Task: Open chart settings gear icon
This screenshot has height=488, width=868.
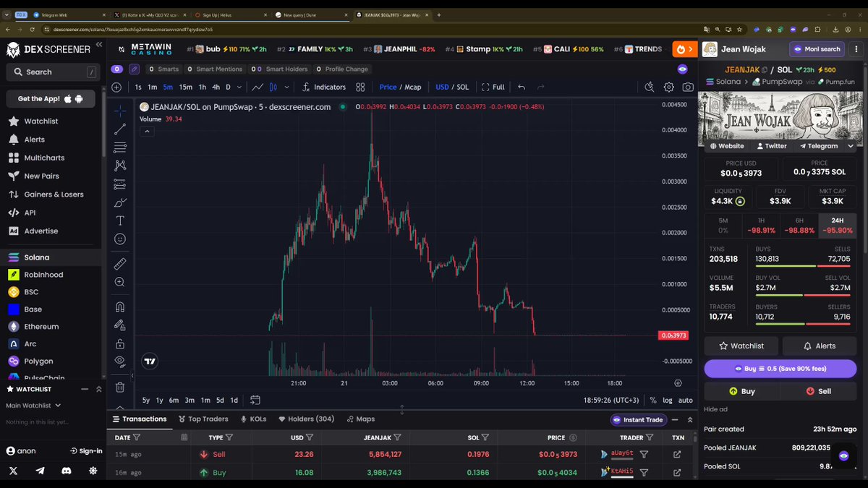Action: click(x=669, y=87)
